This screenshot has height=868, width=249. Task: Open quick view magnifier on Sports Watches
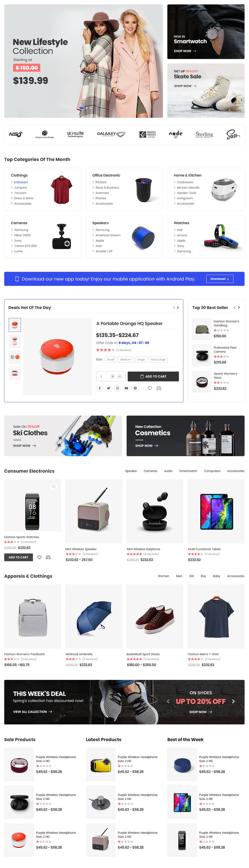coord(53,486)
